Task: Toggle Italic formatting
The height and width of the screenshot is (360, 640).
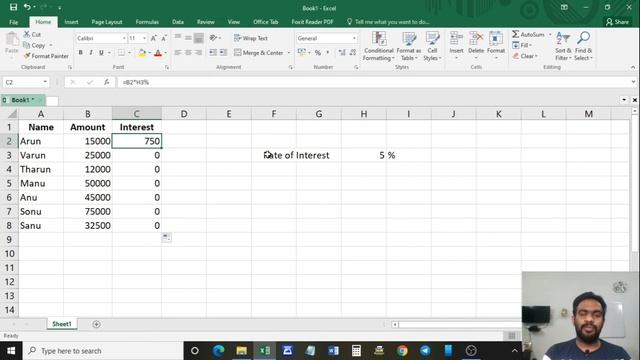Action: coord(91,53)
